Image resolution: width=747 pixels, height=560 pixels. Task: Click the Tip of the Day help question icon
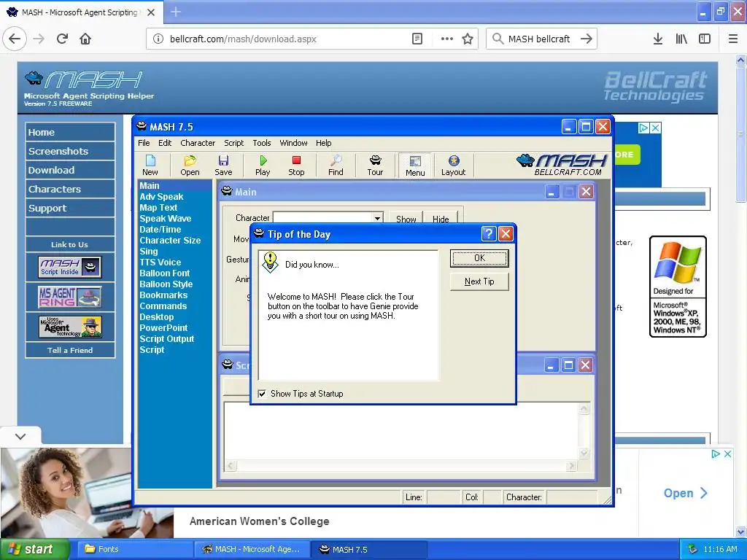point(488,234)
